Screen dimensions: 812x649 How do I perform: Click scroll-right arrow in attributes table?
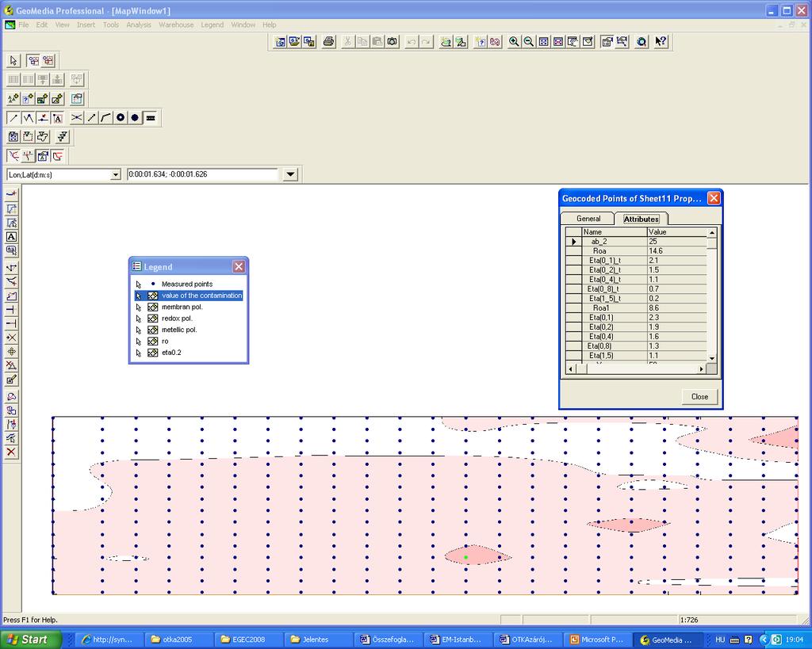[x=701, y=369]
